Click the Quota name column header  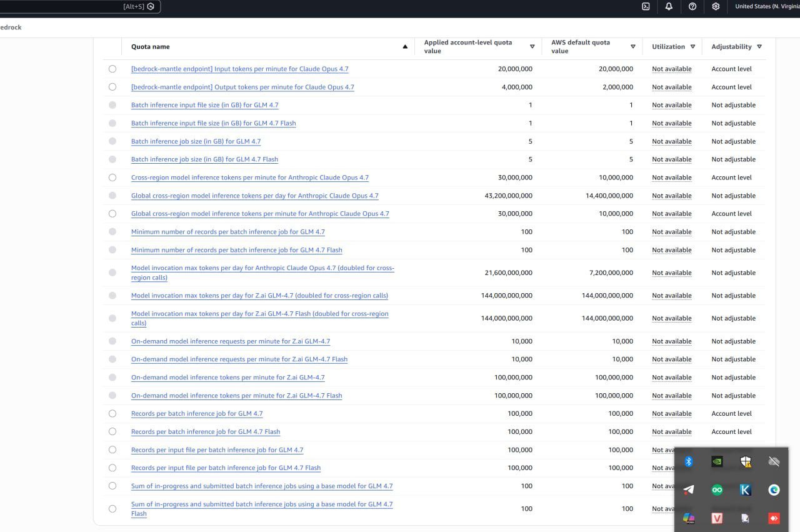tap(150, 47)
